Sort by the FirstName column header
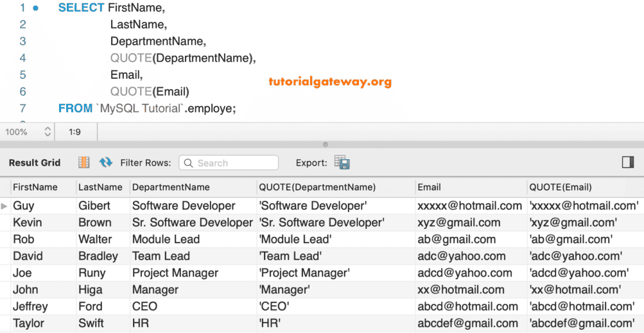The width and height of the screenshot is (644, 333). coord(35,187)
